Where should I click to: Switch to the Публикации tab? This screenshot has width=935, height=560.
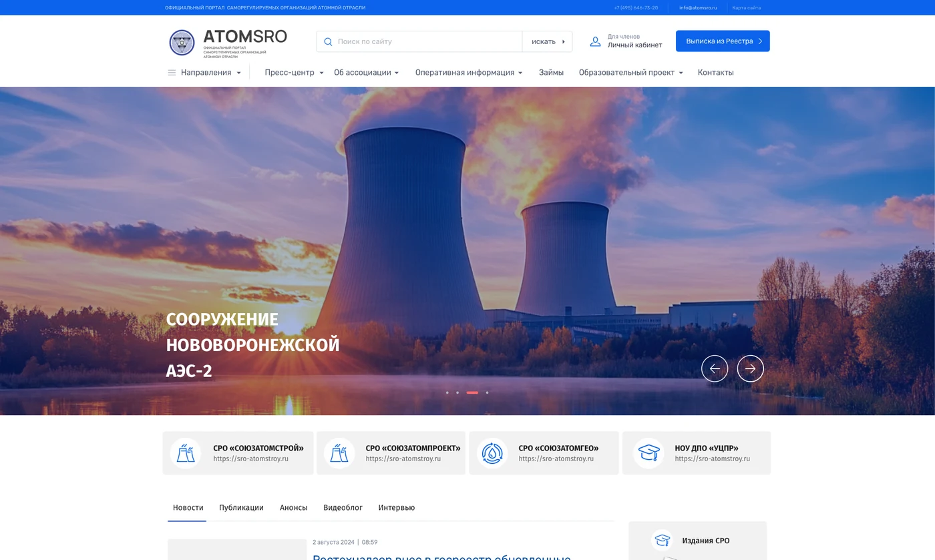coord(241,508)
